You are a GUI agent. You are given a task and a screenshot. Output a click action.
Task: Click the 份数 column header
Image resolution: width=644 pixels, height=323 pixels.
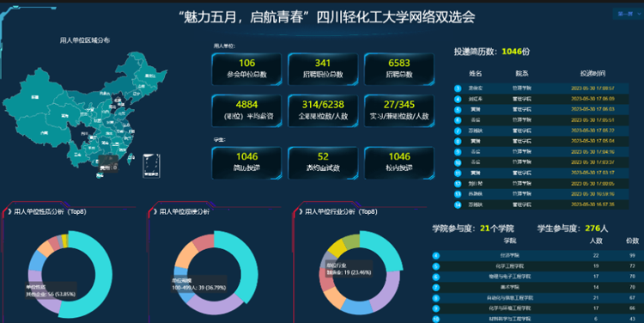click(x=632, y=241)
